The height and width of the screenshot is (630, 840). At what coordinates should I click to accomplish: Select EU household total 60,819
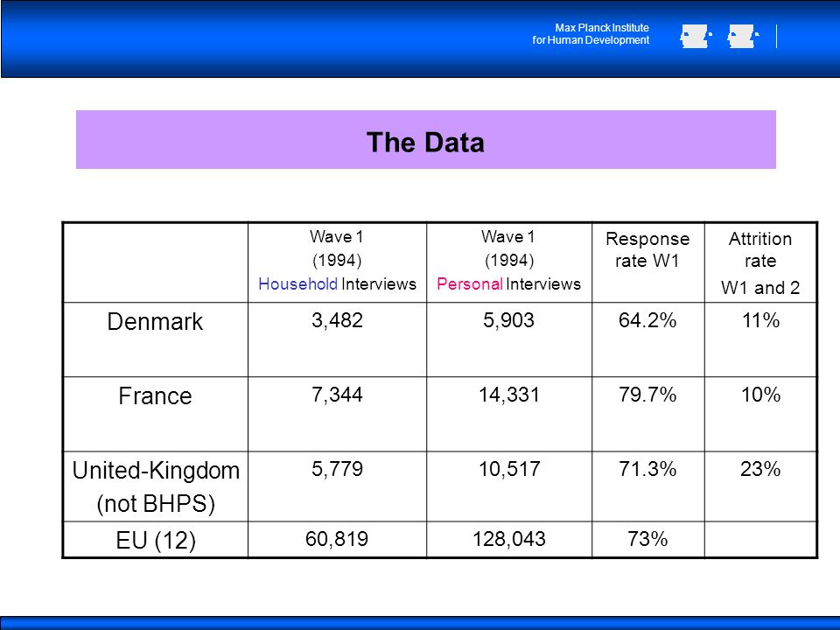coord(338,540)
